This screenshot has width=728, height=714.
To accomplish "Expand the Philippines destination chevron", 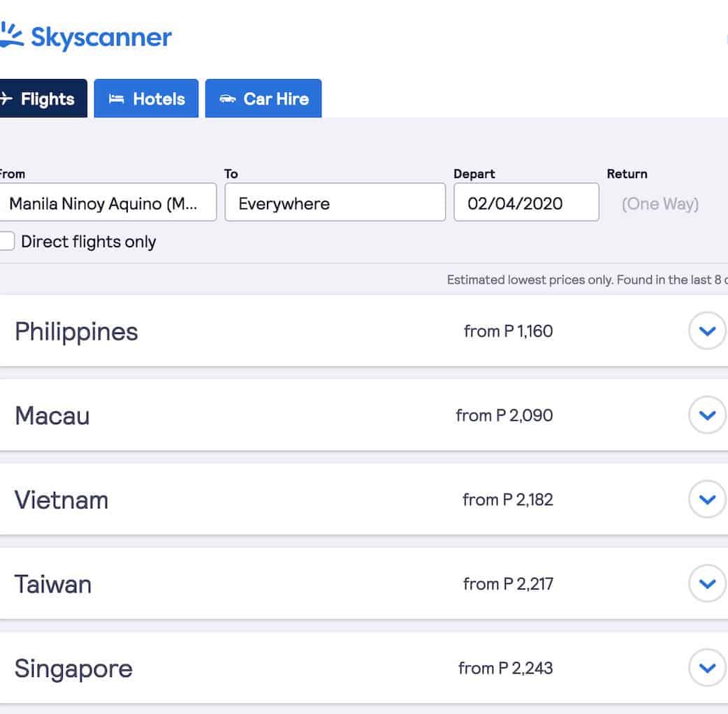I will tap(707, 331).
